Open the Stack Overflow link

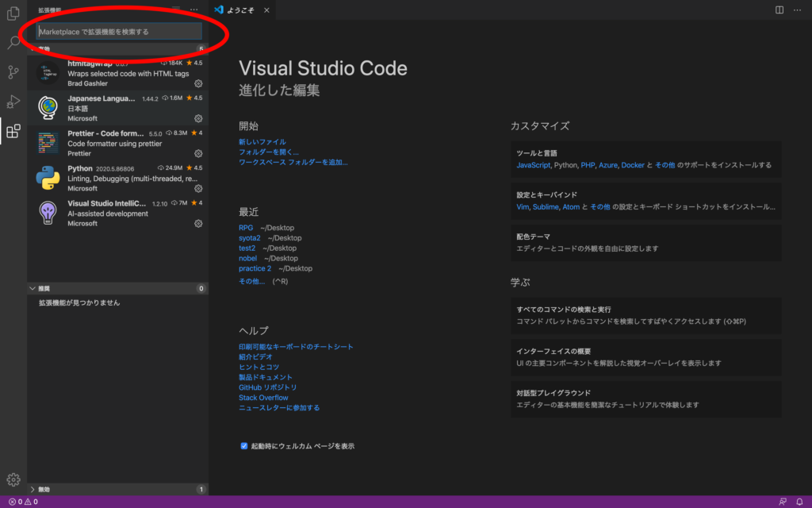coord(263,398)
